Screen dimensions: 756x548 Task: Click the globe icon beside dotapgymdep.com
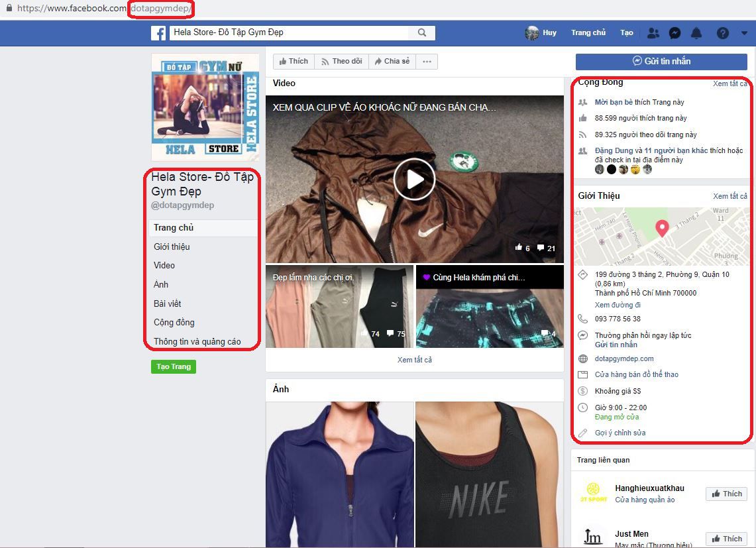[x=583, y=358]
